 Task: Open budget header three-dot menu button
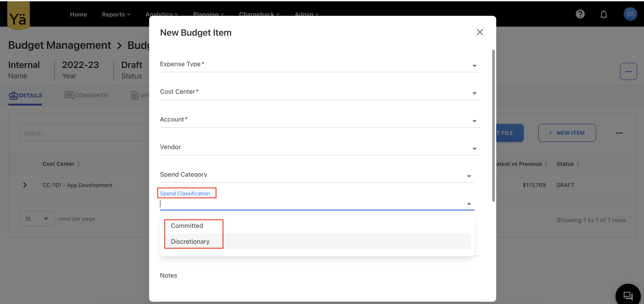tap(628, 71)
